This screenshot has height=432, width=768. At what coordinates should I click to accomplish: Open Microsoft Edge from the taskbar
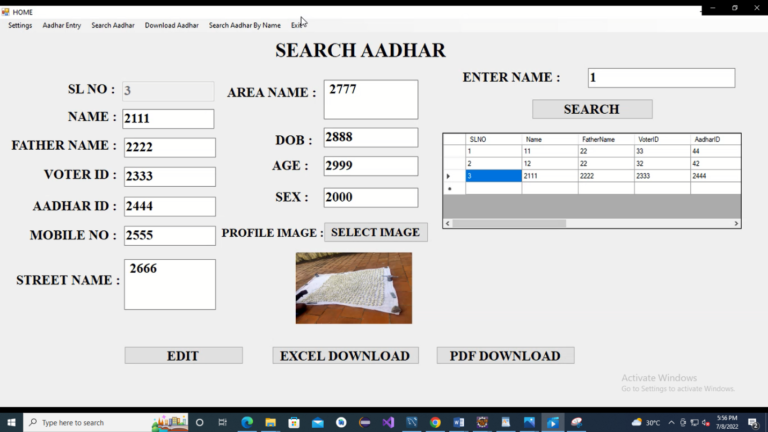247,422
